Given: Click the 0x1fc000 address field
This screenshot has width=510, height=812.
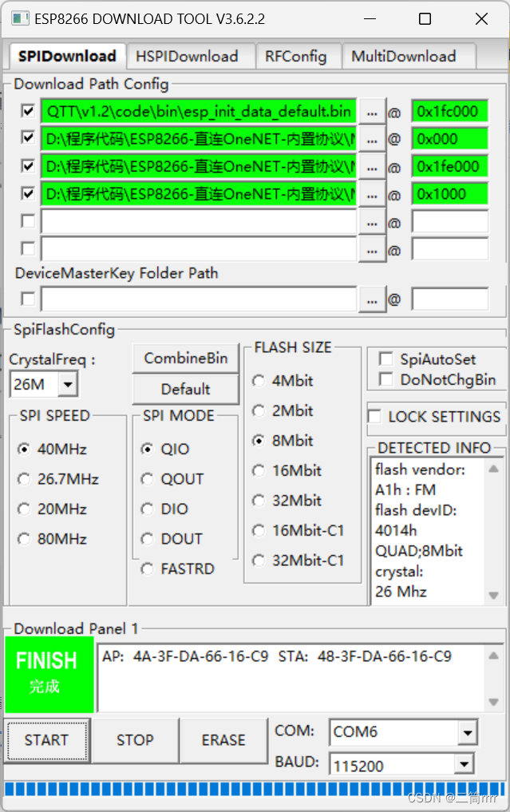Looking at the screenshot, I should (450, 112).
